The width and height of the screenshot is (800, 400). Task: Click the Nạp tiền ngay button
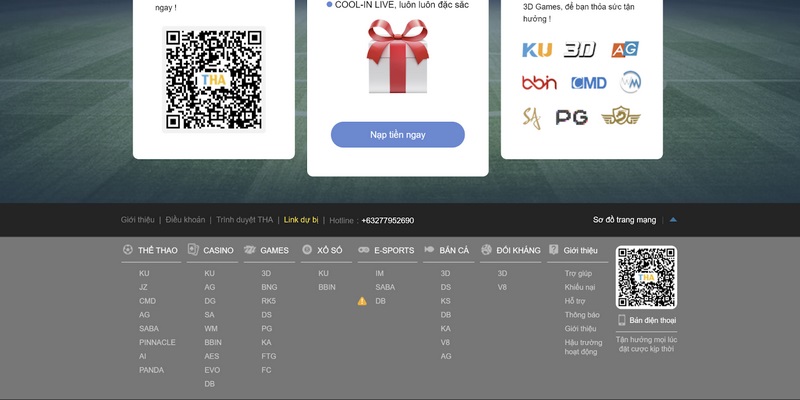tap(397, 135)
